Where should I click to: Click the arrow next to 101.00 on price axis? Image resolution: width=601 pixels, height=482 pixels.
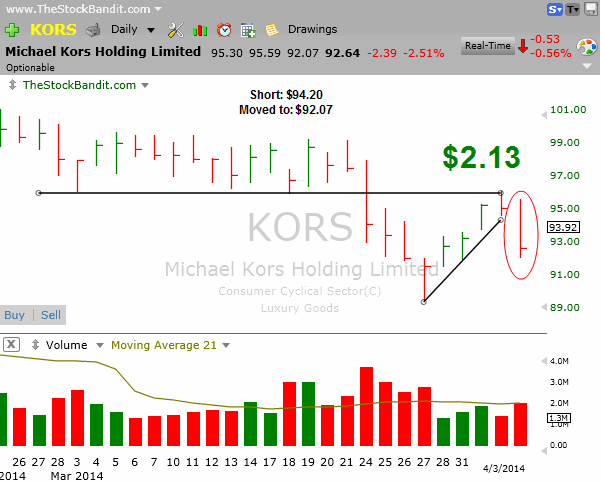(x=544, y=115)
